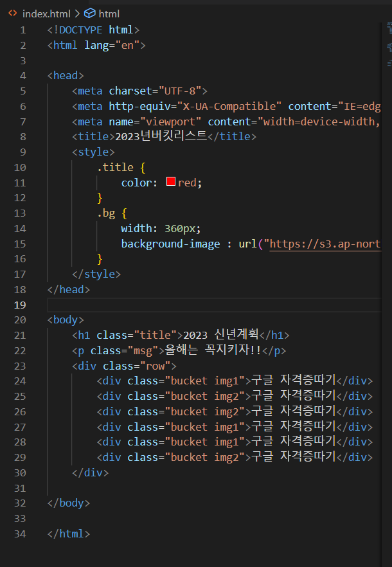This screenshot has height=567, width=392.
Task: Click the opening style tag on line 9
Action: point(93,152)
